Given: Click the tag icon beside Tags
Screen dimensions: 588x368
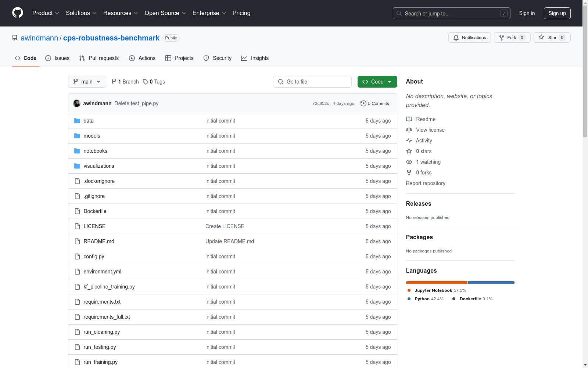Looking at the screenshot, I should point(146,82).
